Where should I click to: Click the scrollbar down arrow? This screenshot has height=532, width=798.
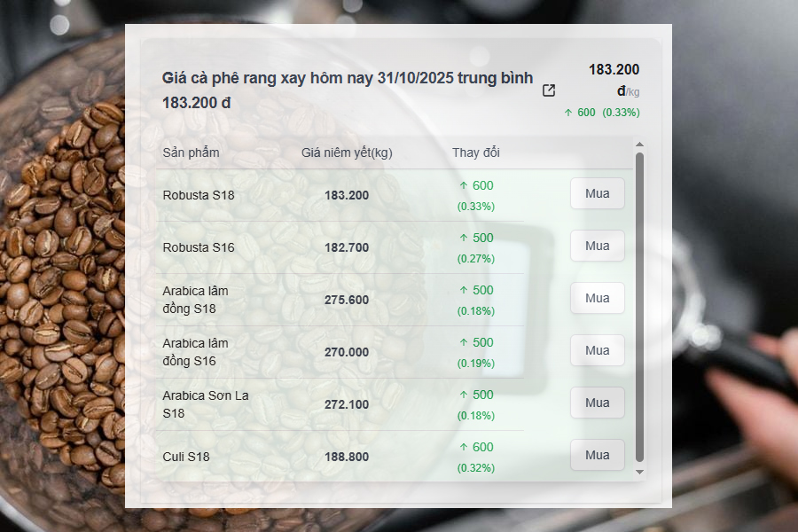click(639, 472)
